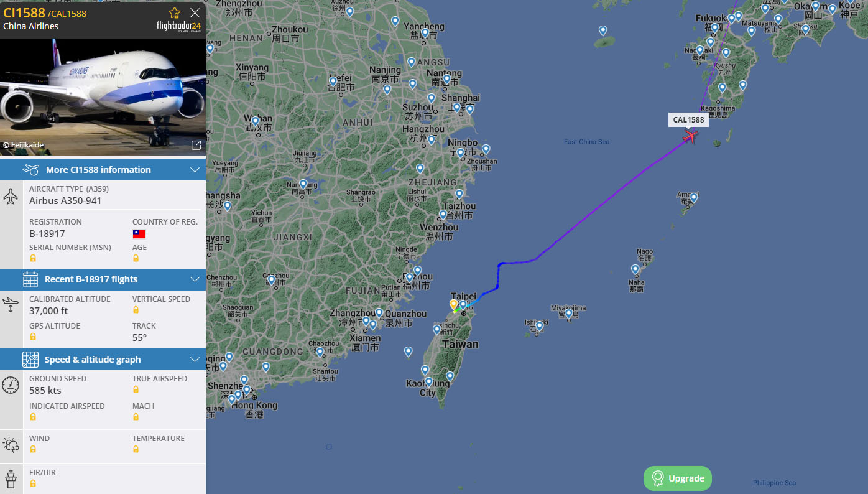Click the locked Serial Number padlock icon
868x494 pixels.
click(33, 258)
